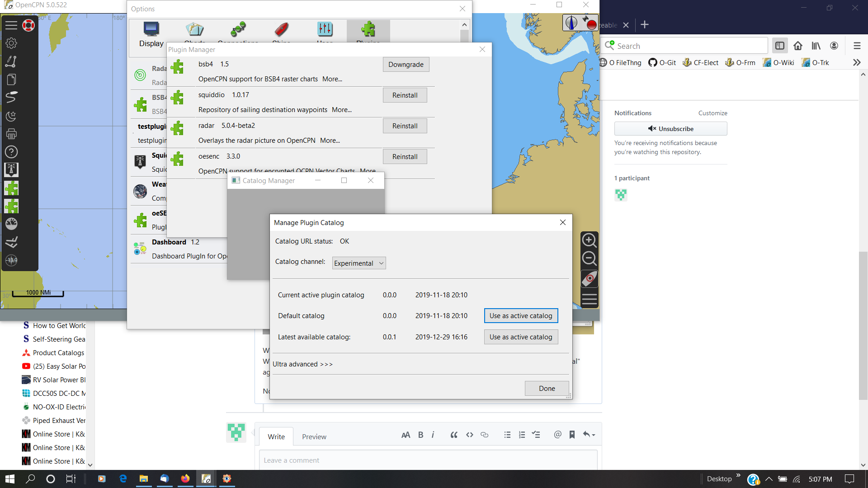Open Firefox home page icon

pos(798,46)
